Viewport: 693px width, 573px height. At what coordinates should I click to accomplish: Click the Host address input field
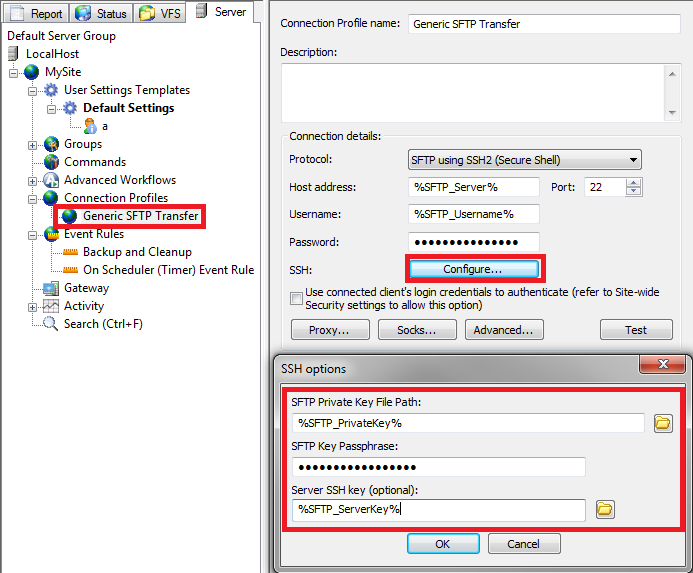click(x=474, y=187)
